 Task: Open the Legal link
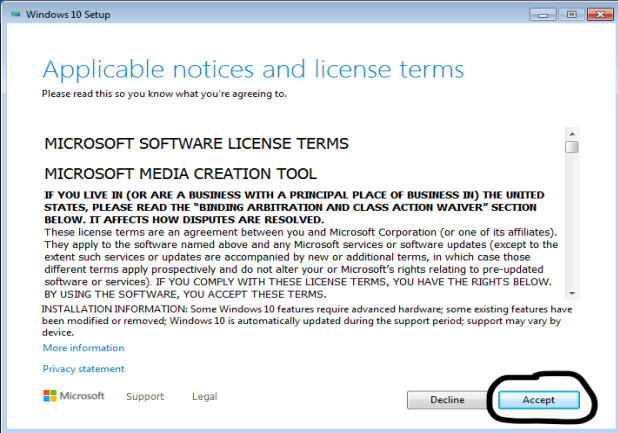(x=205, y=396)
